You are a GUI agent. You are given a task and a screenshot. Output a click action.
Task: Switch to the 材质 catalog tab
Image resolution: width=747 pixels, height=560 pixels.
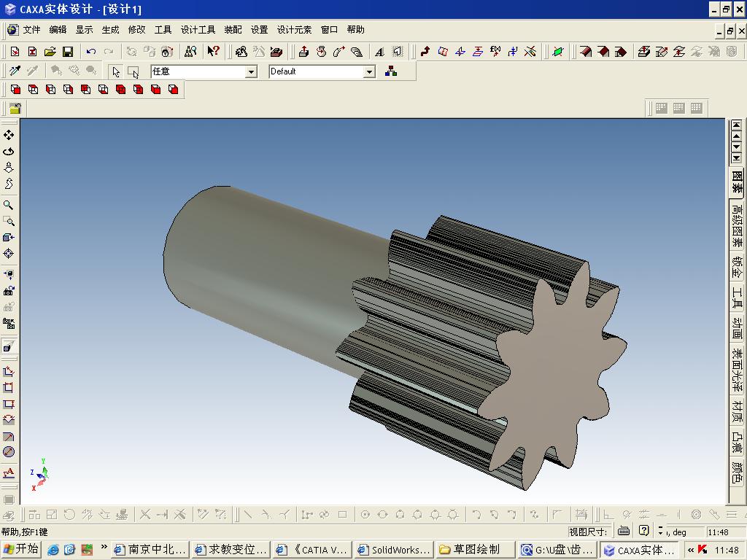point(737,411)
